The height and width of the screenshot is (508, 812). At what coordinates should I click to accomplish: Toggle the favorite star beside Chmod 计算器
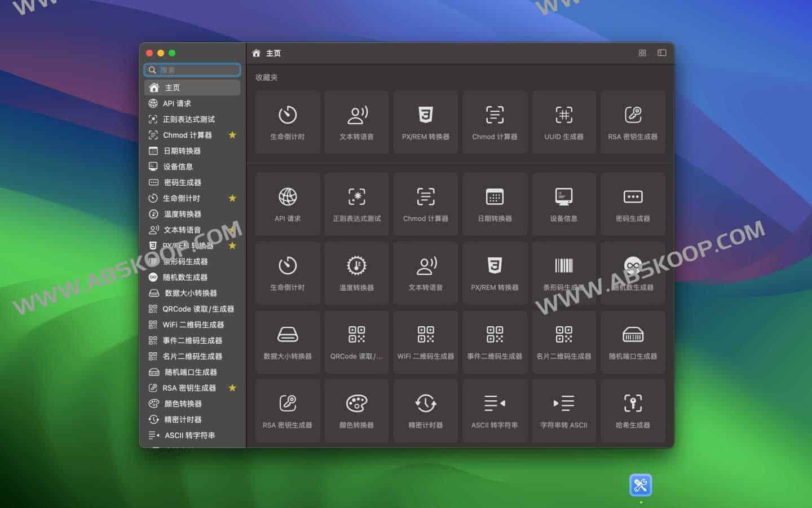pos(232,135)
